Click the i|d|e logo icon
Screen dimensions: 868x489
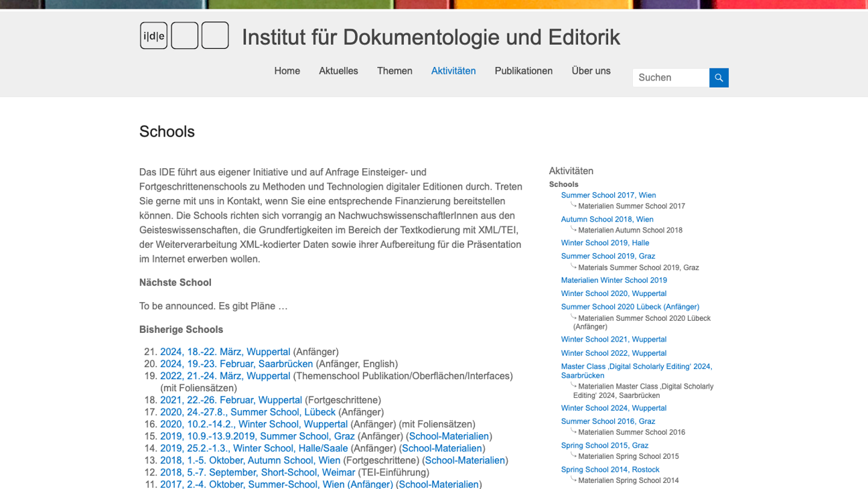click(153, 35)
